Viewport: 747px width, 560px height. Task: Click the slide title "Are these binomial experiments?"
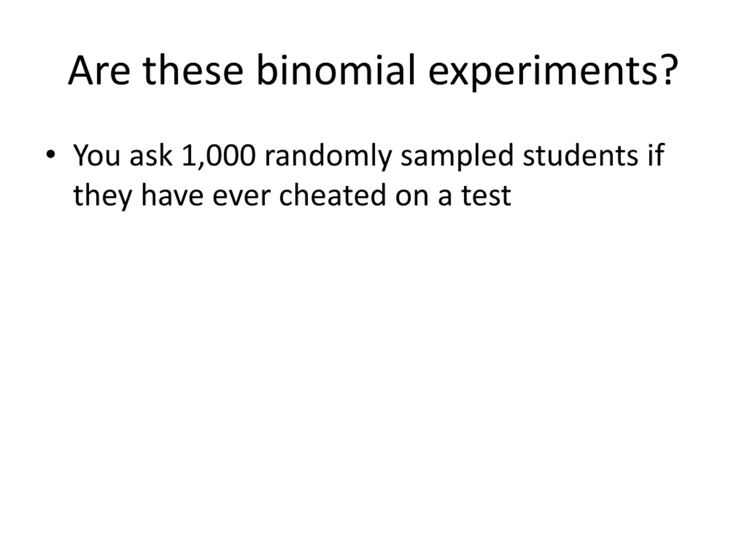373,71
